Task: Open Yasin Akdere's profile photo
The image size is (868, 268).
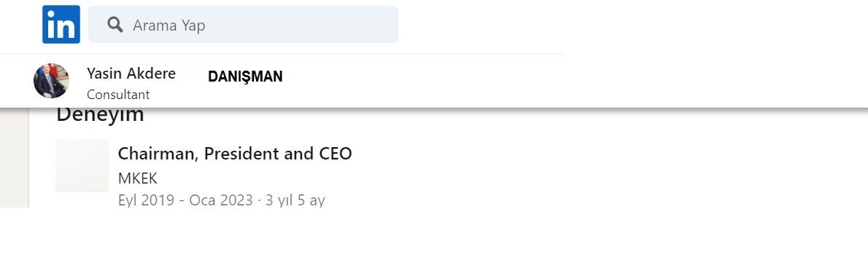Action: point(52,81)
